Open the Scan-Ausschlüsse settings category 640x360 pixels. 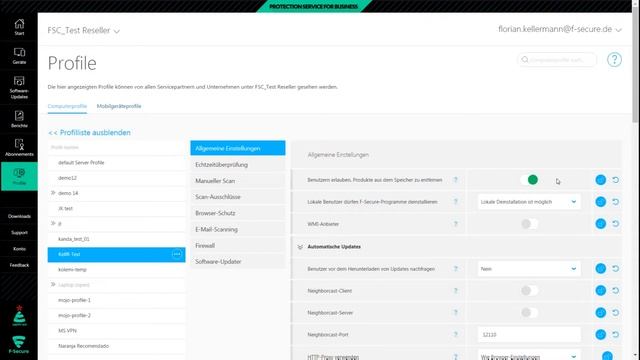(238, 197)
